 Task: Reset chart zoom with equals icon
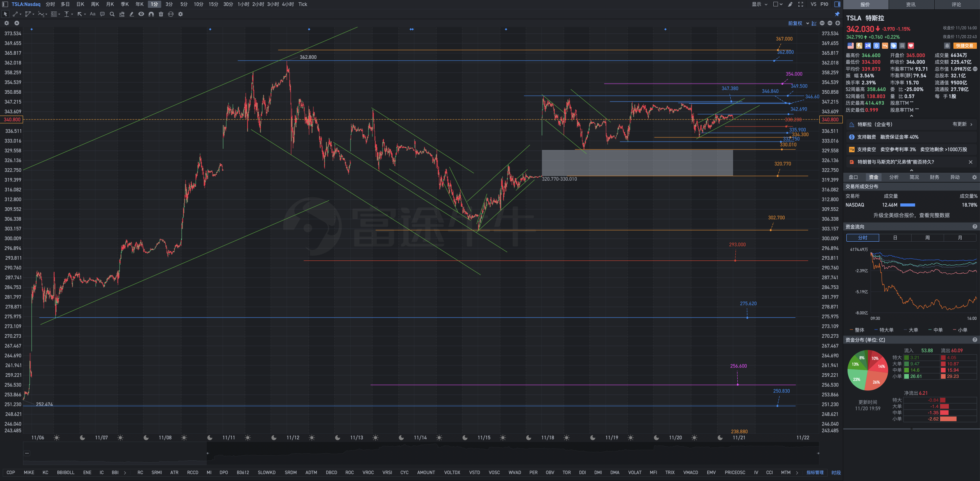[822, 23]
